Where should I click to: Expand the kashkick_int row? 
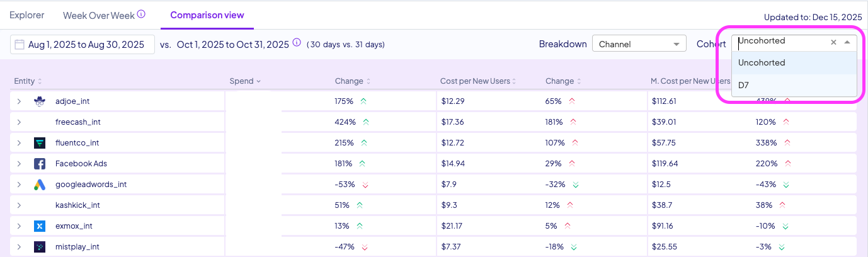19,205
